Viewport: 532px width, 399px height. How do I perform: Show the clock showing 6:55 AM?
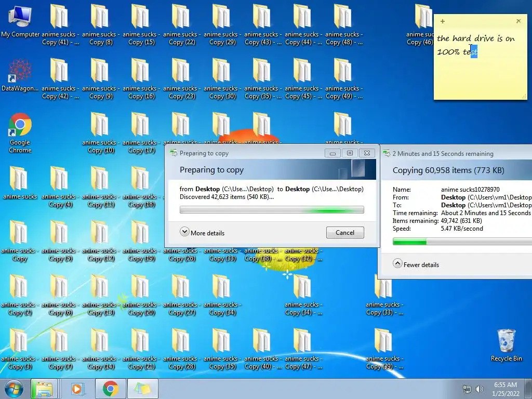[x=506, y=389]
